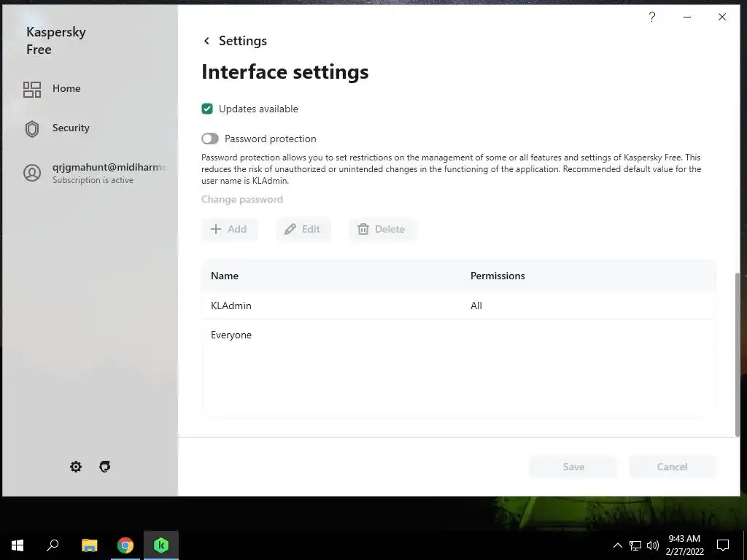
Task: Show hidden system tray icons
Action: (617, 545)
